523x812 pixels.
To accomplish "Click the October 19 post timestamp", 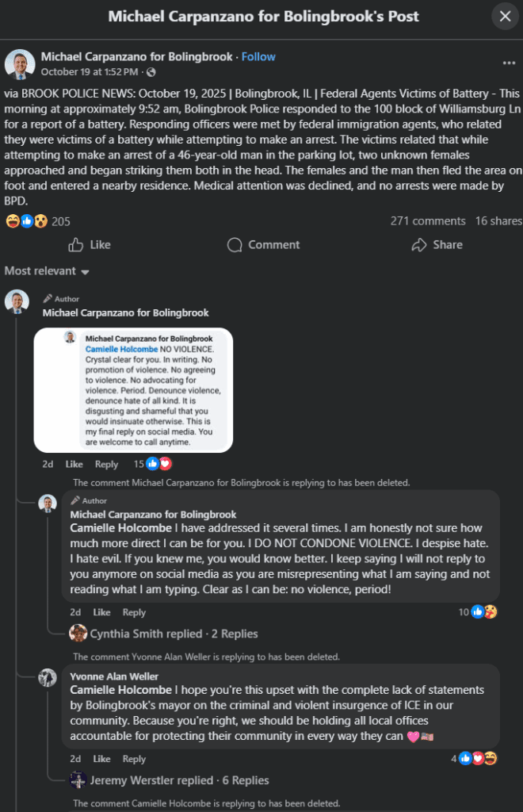I will coord(78,72).
